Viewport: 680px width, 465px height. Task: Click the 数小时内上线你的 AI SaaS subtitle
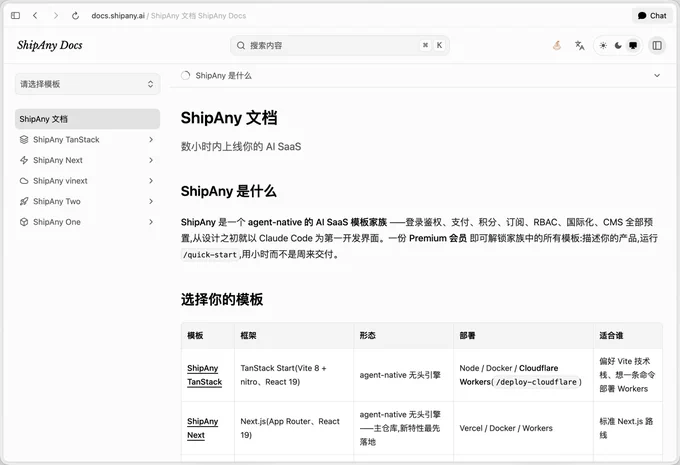pos(241,147)
